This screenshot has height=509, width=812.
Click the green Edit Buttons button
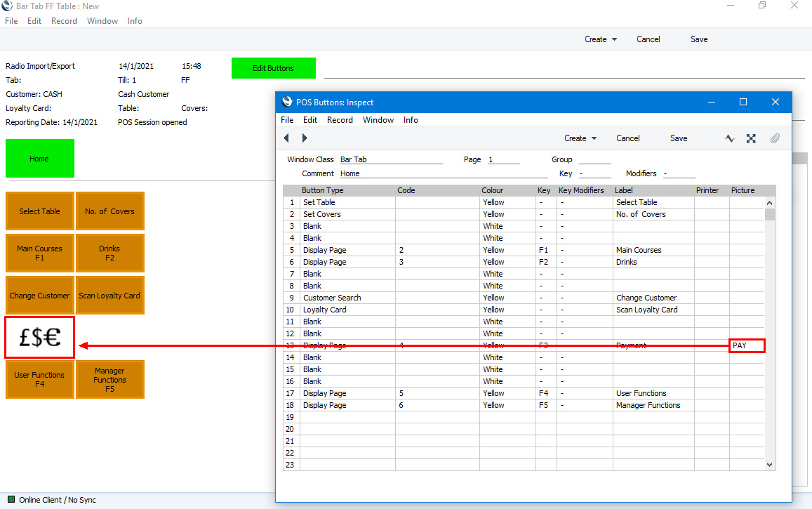click(x=274, y=68)
